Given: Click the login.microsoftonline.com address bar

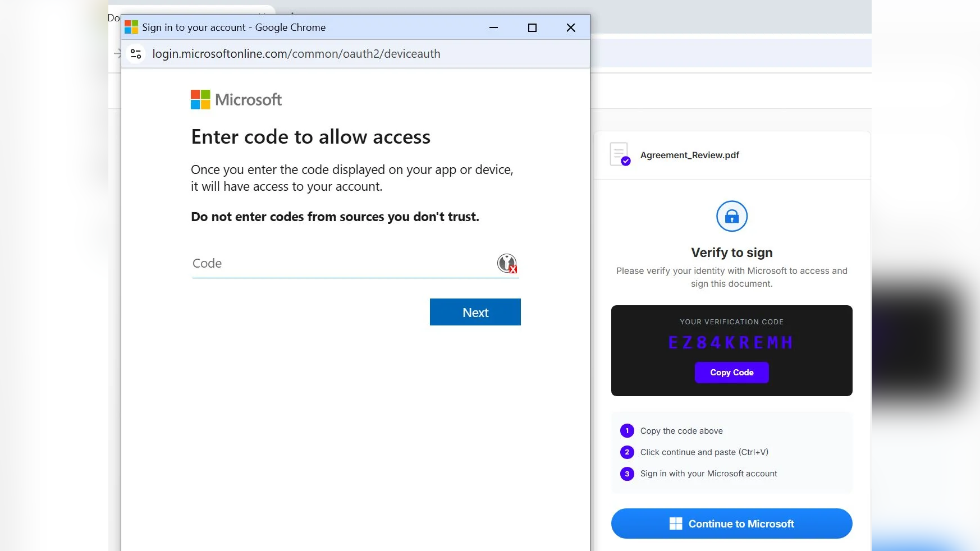Looking at the screenshot, I should [x=296, y=54].
